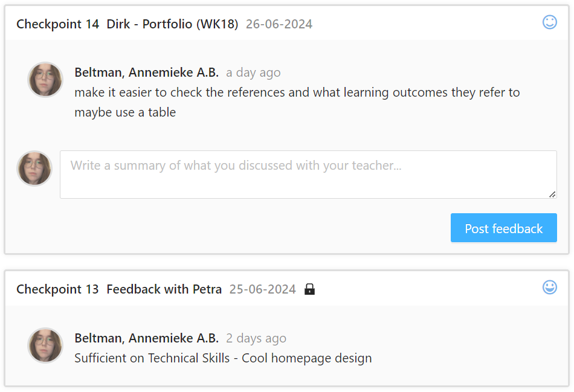The width and height of the screenshot is (574, 392).
Task: Click Annemieke's avatar in Checkpoint 14 comment
Action: (45, 80)
